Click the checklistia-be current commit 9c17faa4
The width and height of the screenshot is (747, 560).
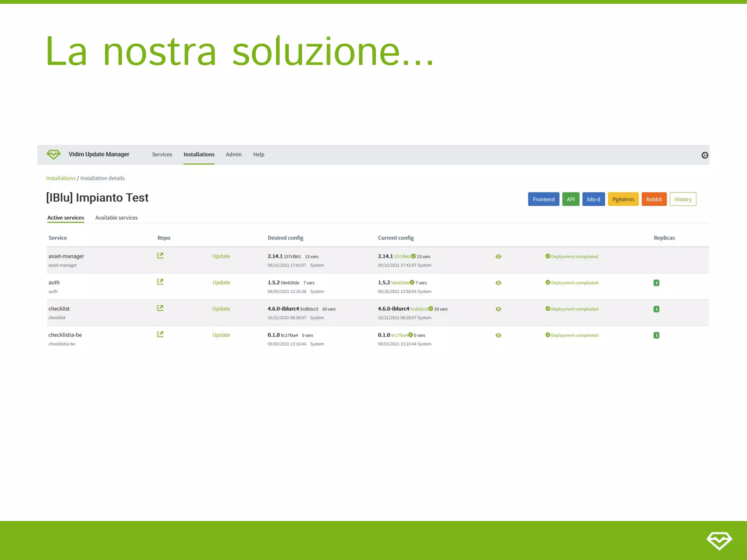(x=399, y=335)
